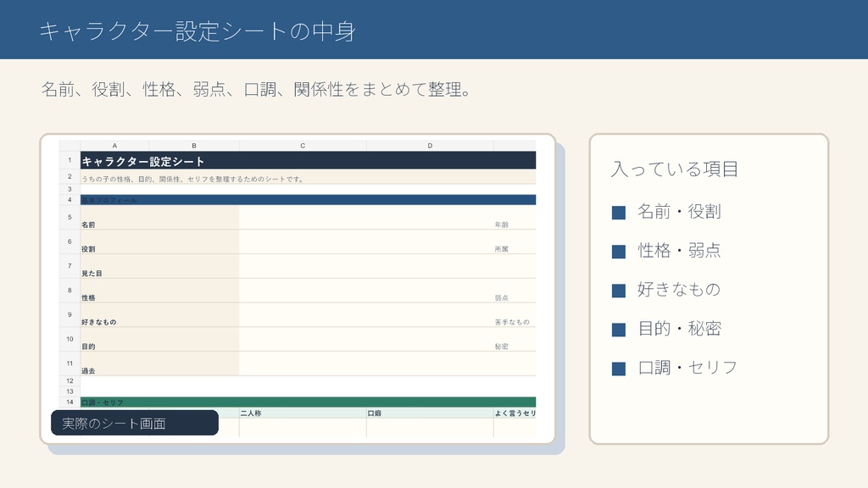868x488 pixels.
Task: Select list item 性格・弱点 in the right panel
Action: pyautogui.click(x=679, y=251)
